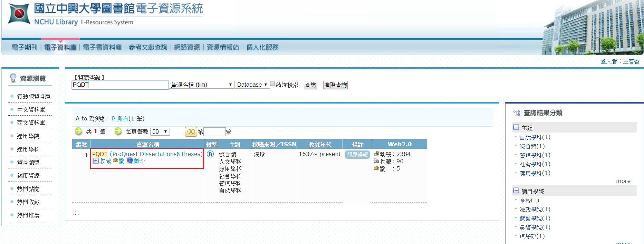Image resolution: width=644 pixels, height=244 pixels.
Task: Open 行動版資料庫 in the sidebar
Action: tap(34, 96)
